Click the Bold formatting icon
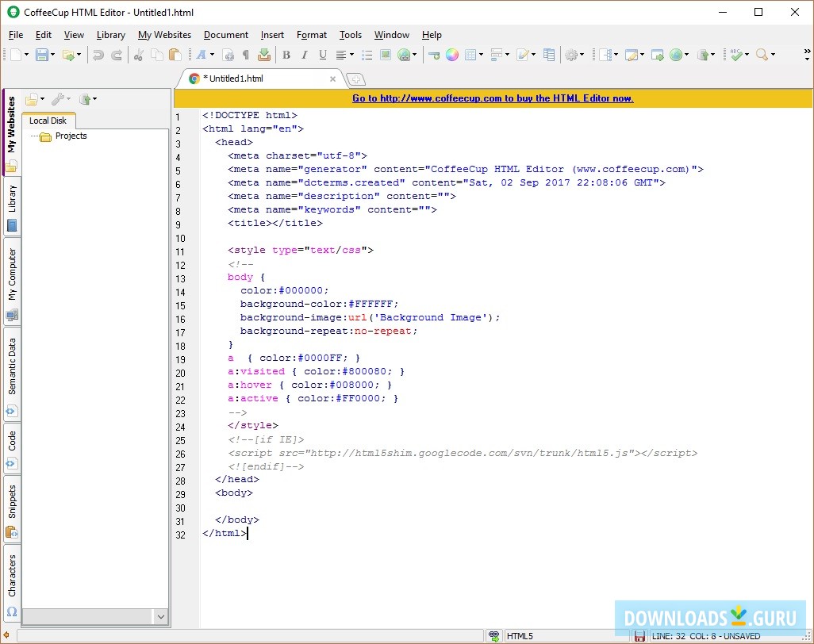Viewport: 814px width, 644px height. pos(286,55)
